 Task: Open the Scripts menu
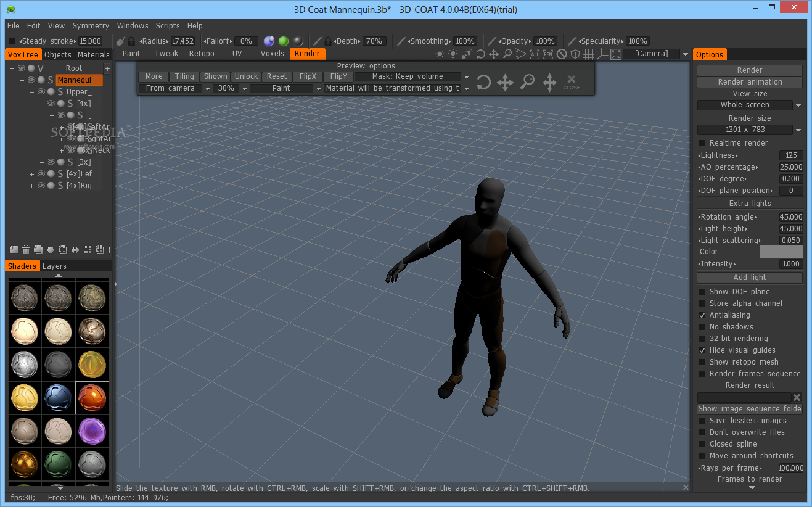(168, 26)
